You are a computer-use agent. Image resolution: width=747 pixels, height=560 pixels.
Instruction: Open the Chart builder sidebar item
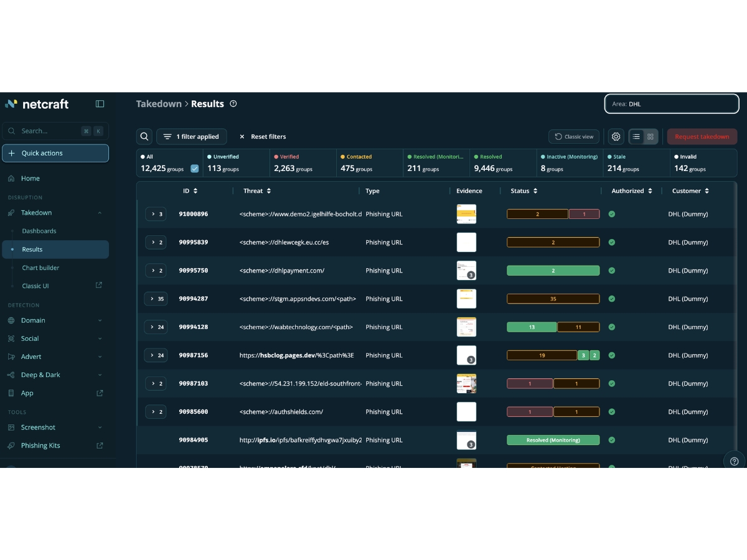(x=40, y=268)
